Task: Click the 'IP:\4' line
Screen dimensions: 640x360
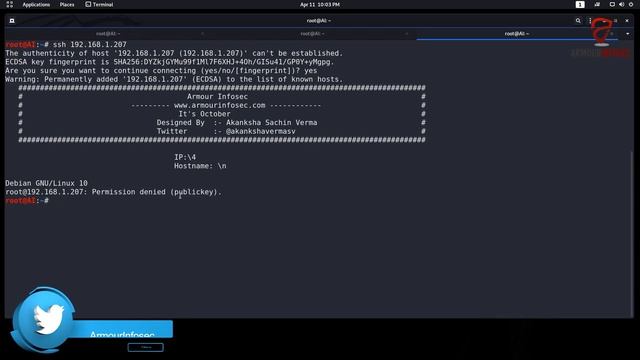Action: pos(185,157)
